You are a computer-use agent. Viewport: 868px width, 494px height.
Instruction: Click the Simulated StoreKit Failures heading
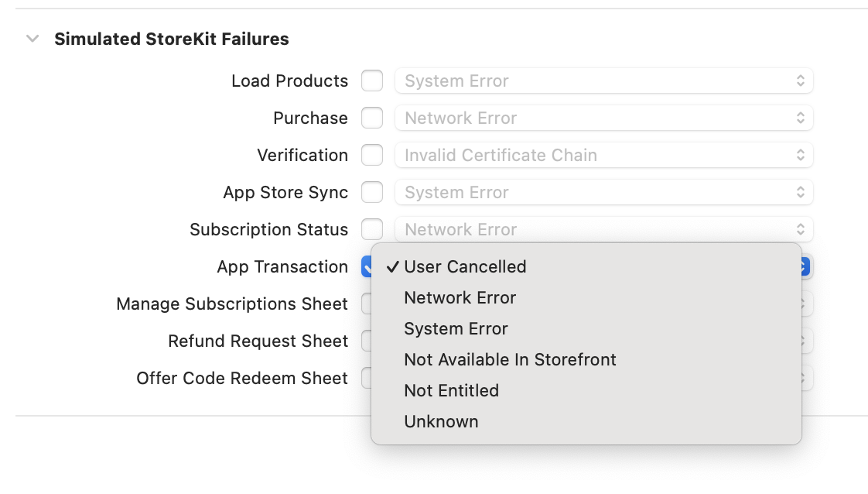click(172, 39)
